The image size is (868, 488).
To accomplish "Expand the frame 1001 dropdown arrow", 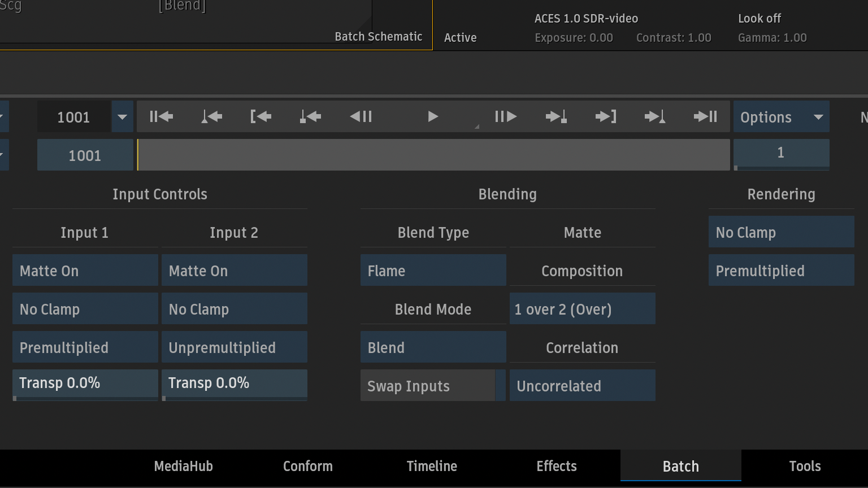I will 122,116.
